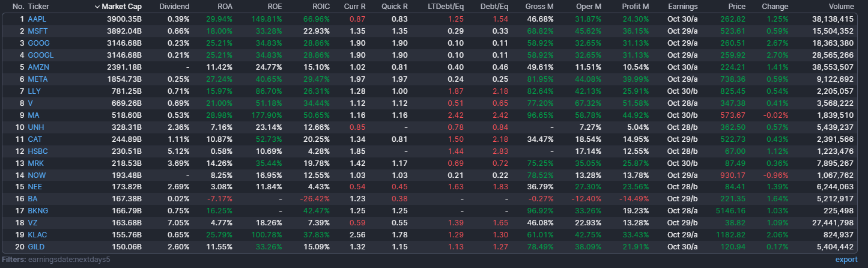The image size is (868, 268).
Task: Open the KLAC ticker link
Action: 37,234
